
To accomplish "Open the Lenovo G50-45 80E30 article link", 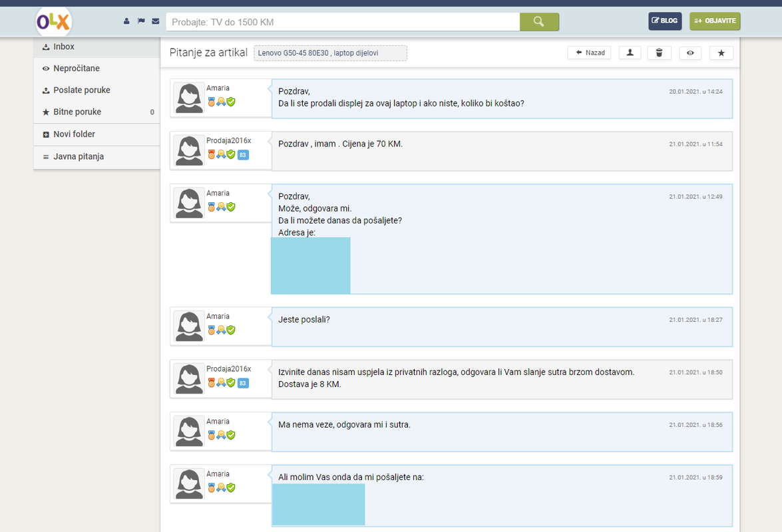I will pyautogui.click(x=330, y=53).
